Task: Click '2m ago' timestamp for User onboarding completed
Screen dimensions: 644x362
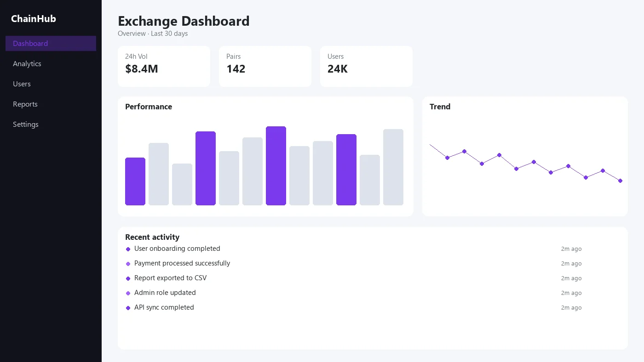Action: [x=571, y=249]
